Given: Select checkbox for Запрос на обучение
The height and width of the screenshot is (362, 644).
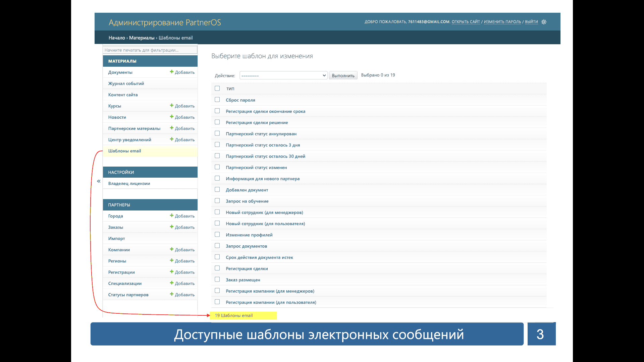Looking at the screenshot, I should pyautogui.click(x=217, y=201).
